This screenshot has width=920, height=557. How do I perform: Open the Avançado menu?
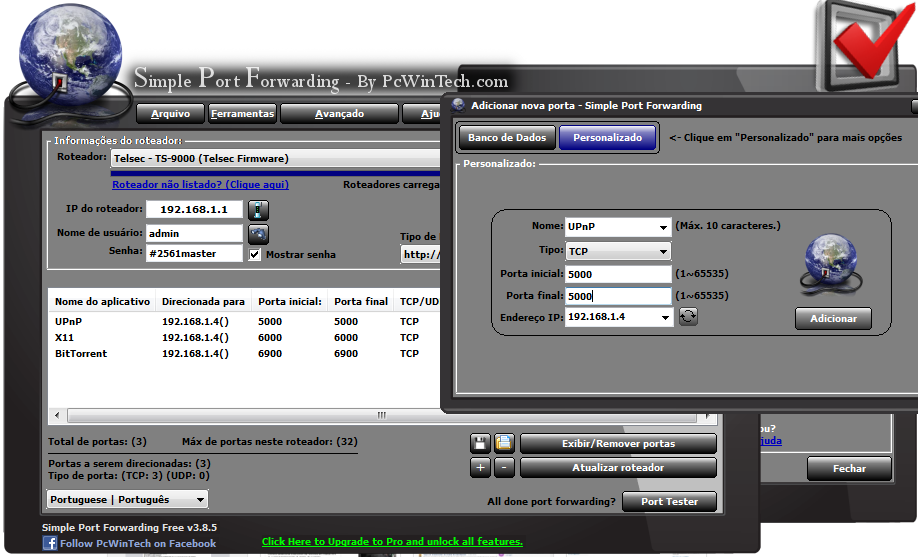339,114
